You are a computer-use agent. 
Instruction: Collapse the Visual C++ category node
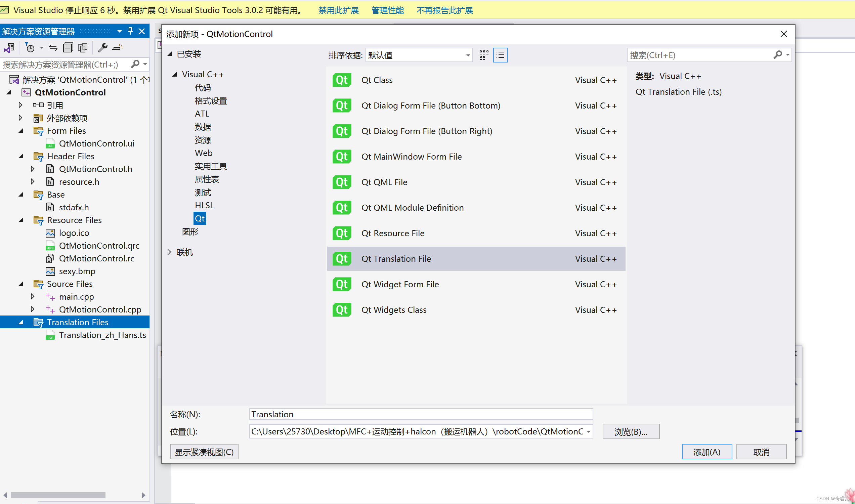[175, 74]
